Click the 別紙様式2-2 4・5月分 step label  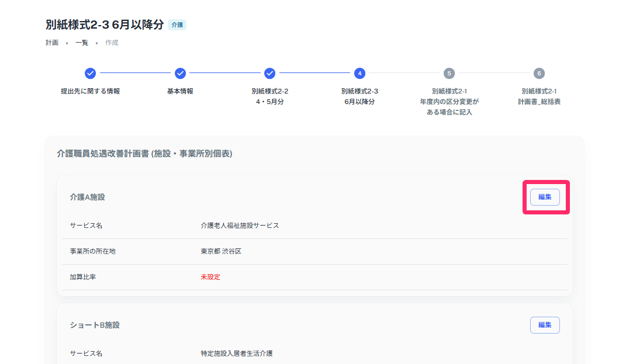pos(270,96)
